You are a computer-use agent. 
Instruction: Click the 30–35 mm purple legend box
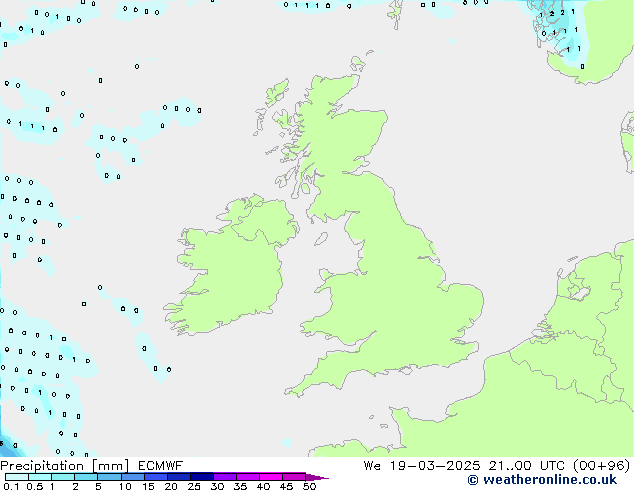[x=224, y=477]
